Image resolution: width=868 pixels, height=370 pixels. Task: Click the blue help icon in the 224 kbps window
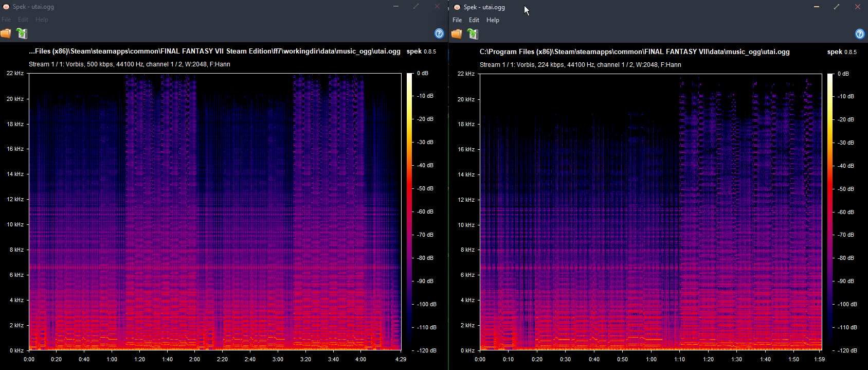859,34
